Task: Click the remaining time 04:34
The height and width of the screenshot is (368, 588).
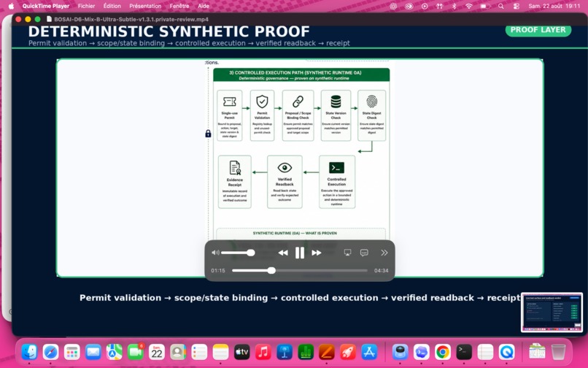Action: click(x=381, y=270)
